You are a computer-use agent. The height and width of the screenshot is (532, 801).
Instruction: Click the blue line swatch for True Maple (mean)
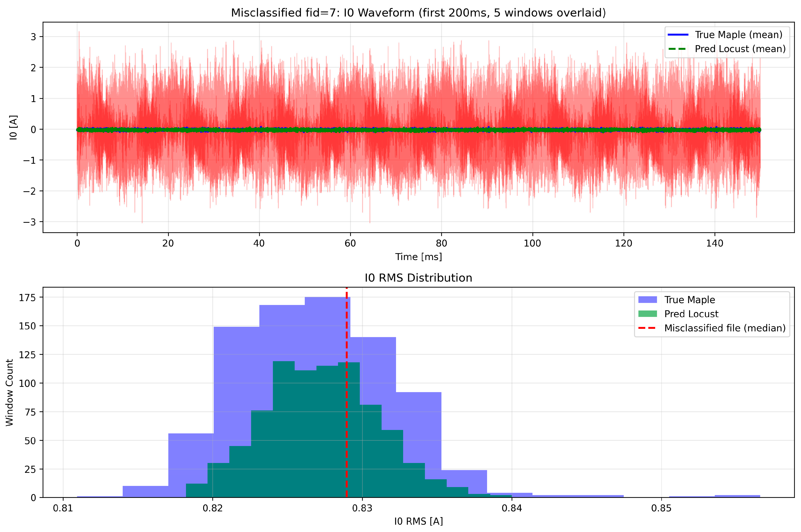pyautogui.click(x=678, y=35)
